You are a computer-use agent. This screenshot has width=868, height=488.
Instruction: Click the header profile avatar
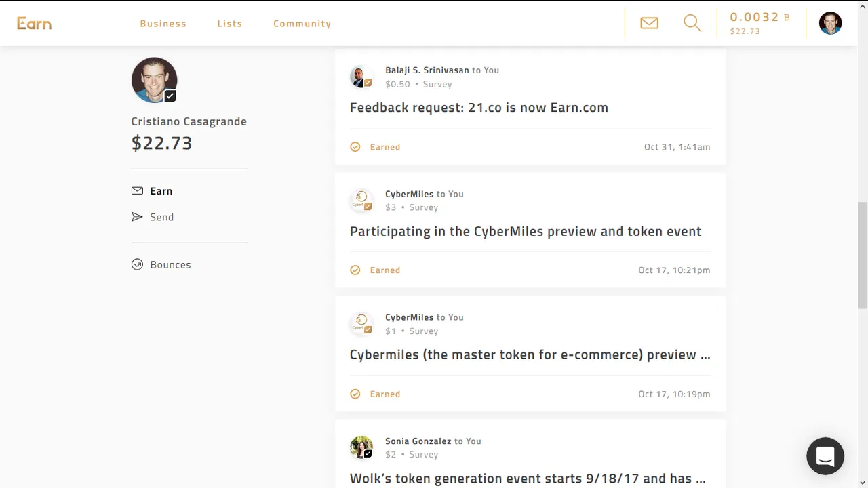coord(830,23)
